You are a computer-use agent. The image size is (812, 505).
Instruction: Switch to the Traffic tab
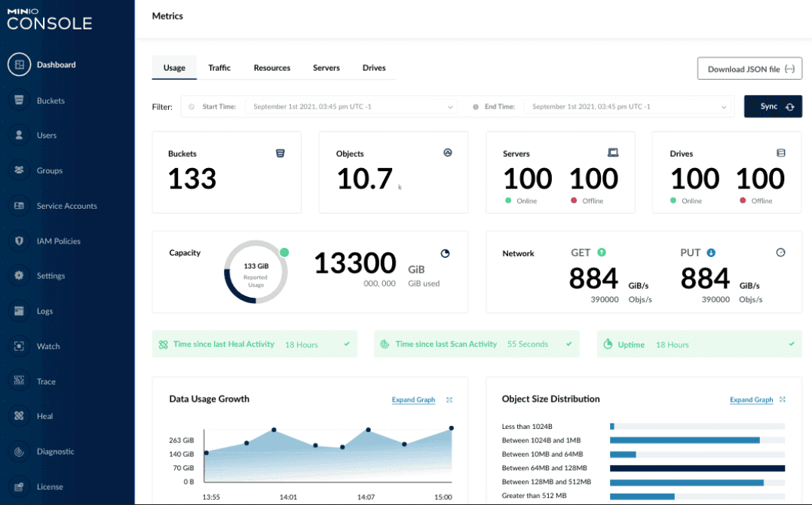219,68
